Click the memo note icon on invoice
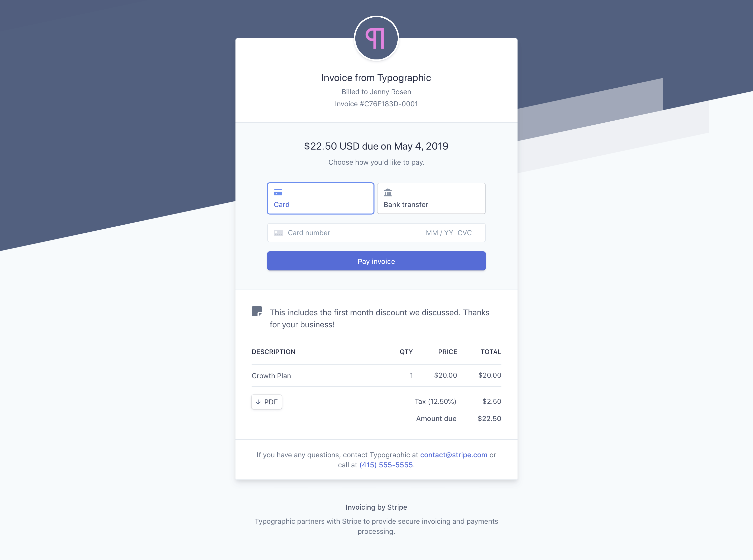Screen dimensions: 753x560 click(x=256, y=311)
